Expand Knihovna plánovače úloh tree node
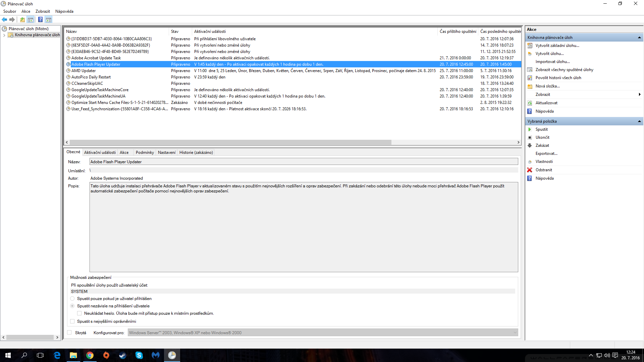The height and width of the screenshot is (362, 644). pyautogui.click(x=4, y=35)
